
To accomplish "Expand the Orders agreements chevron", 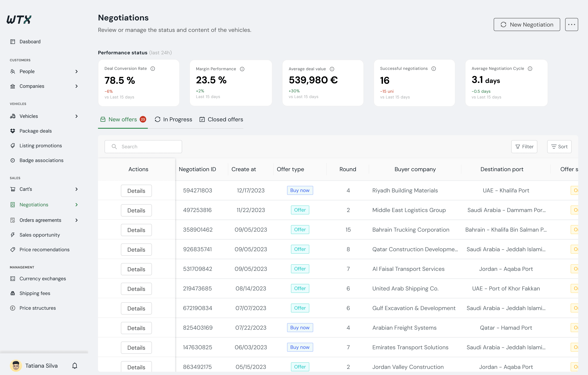I will [x=76, y=220].
